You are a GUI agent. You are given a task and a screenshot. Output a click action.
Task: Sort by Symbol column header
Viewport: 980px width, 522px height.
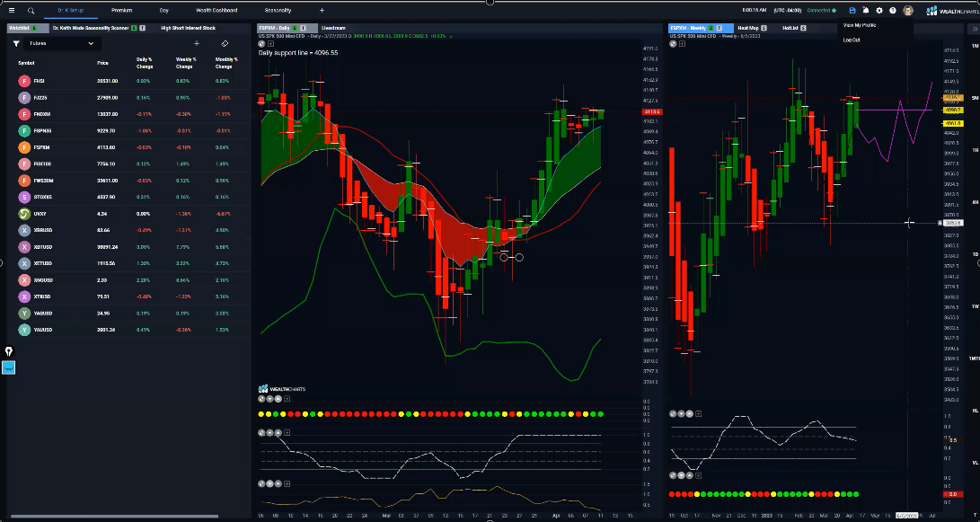[x=26, y=63]
